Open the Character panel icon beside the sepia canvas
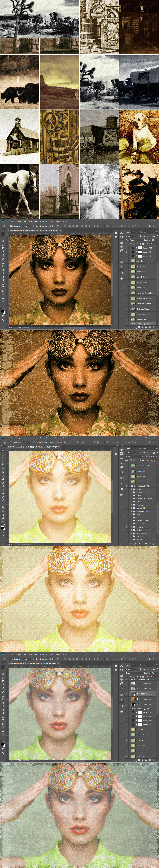This screenshot has width=159, height=868. click(122, 273)
